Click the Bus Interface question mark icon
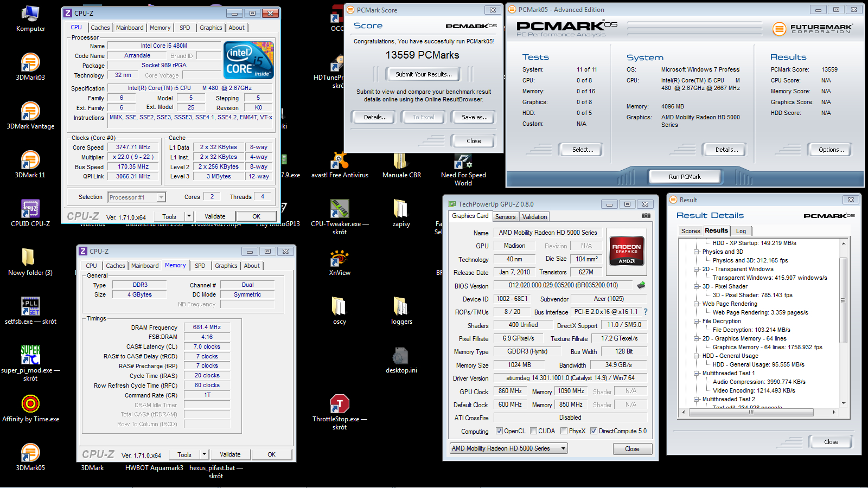This screenshot has height=488, width=868. click(x=646, y=312)
